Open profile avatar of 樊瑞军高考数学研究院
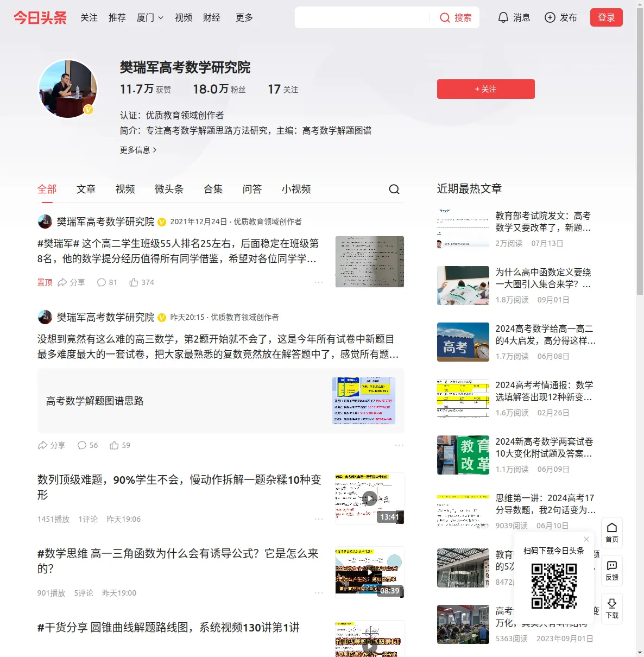Screen dimensions: 644x657 point(68,89)
